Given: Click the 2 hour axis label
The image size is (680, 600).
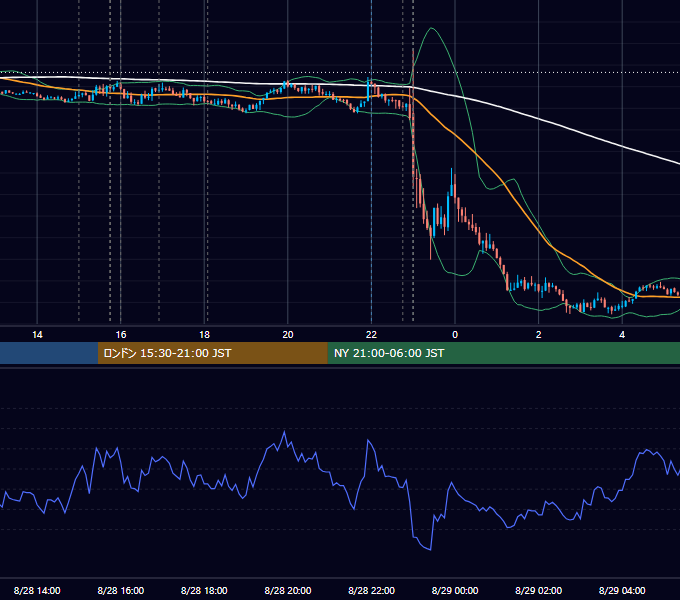Looking at the screenshot, I should tap(539, 335).
